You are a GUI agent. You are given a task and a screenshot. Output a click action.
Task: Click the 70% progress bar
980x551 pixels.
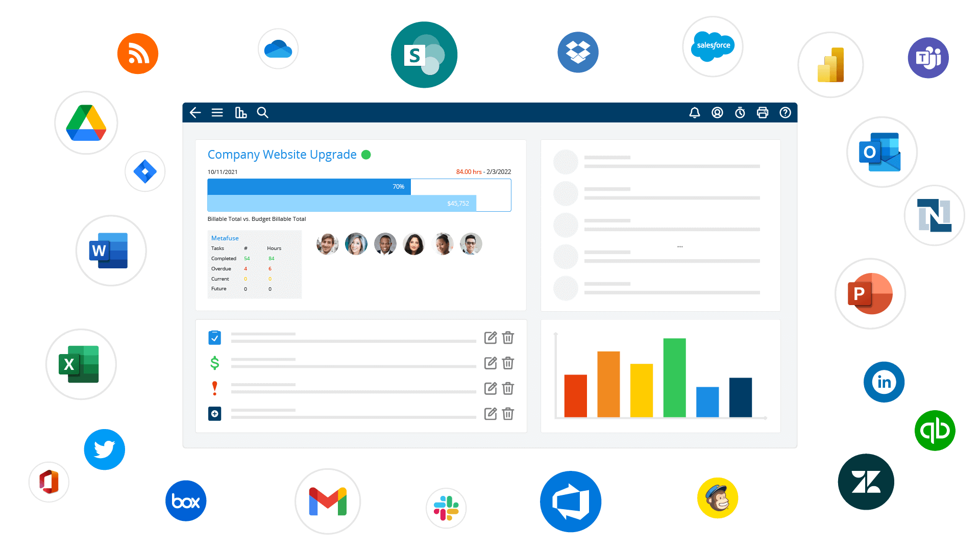click(x=309, y=187)
